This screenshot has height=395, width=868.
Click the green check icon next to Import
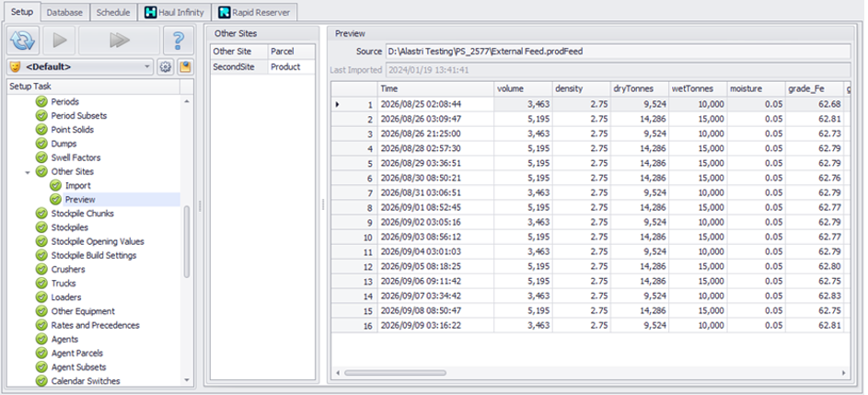[x=55, y=186]
